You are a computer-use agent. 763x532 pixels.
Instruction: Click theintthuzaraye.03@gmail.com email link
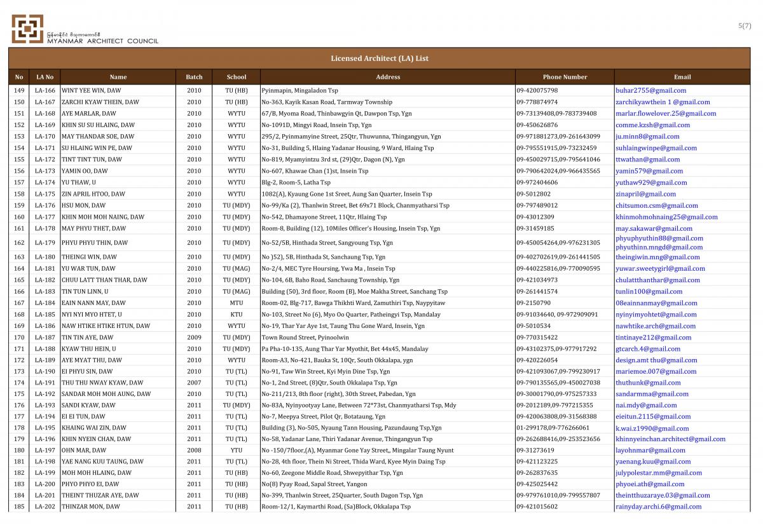tap(663, 495)
